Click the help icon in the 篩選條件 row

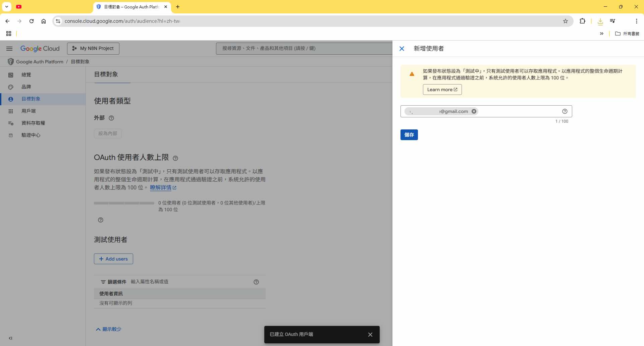[x=256, y=282]
